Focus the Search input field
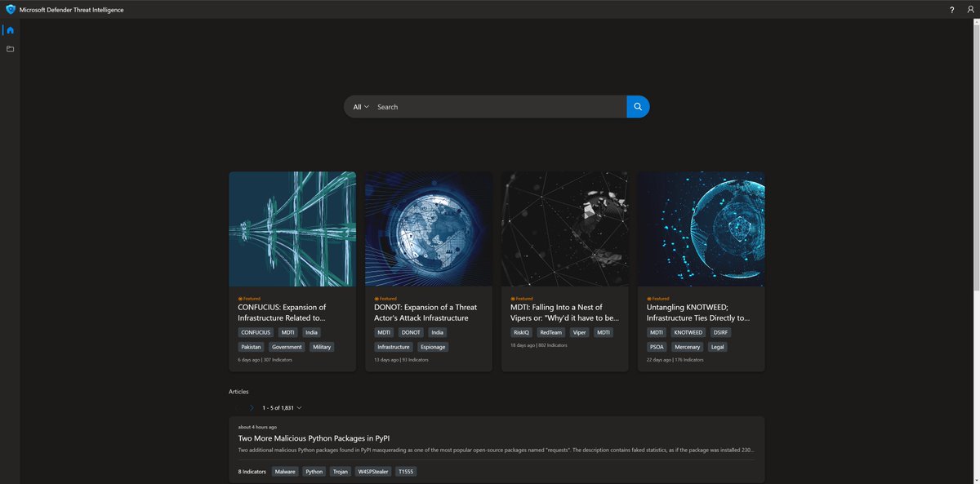Screen dimensions: 980x484 500,107
